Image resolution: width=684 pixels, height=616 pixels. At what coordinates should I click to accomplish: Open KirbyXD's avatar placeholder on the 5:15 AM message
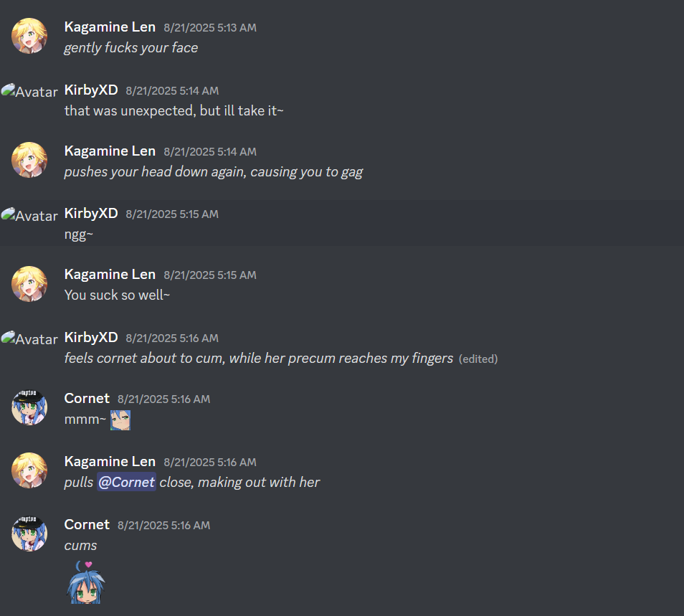point(29,215)
